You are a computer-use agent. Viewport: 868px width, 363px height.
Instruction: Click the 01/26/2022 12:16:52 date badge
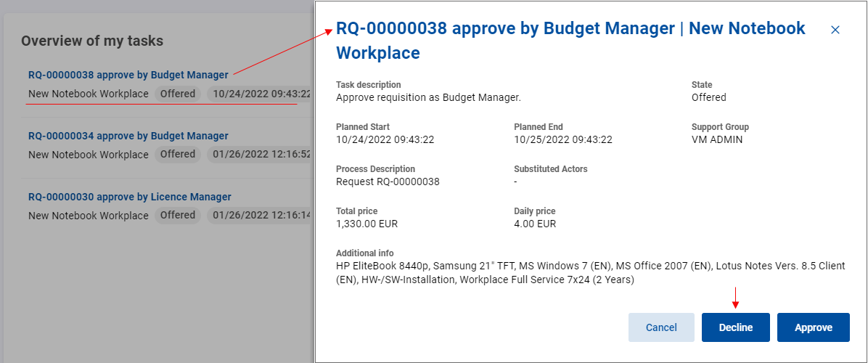(261, 154)
